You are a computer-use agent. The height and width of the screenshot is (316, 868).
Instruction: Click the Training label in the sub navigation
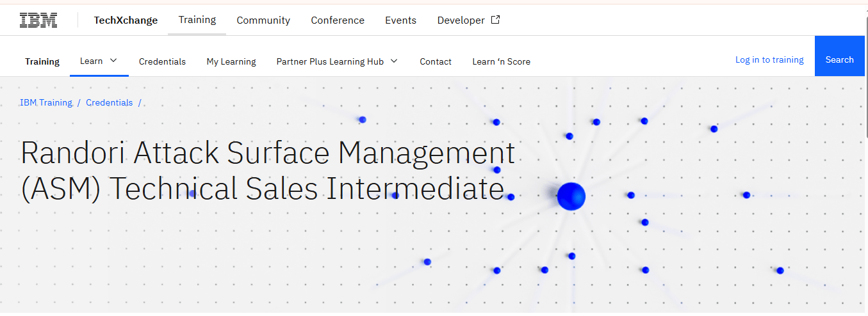[42, 61]
